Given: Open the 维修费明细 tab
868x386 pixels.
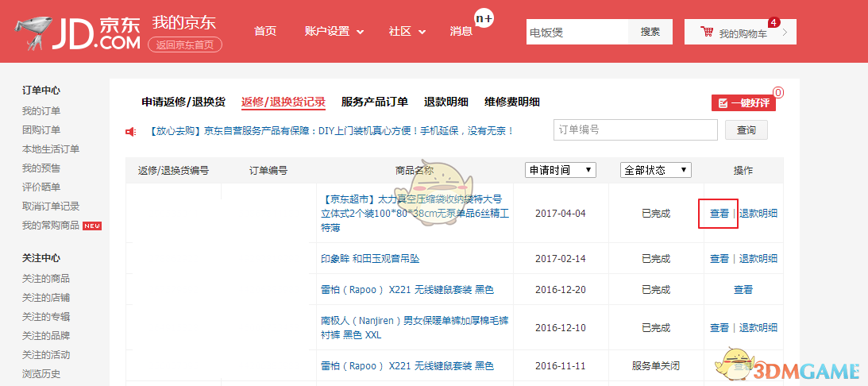Looking at the screenshot, I should click(512, 102).
